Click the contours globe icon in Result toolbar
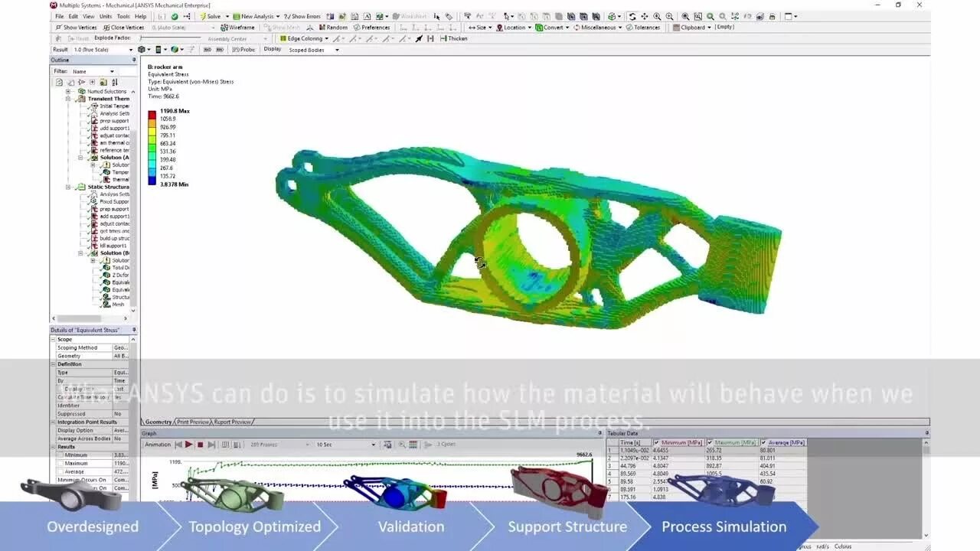 tap(175, 50)
